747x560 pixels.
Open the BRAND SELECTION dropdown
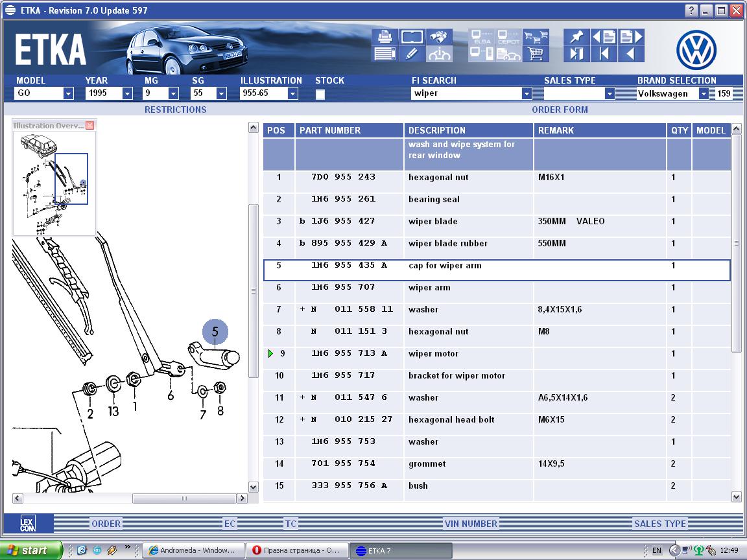(x=704, y=94)
